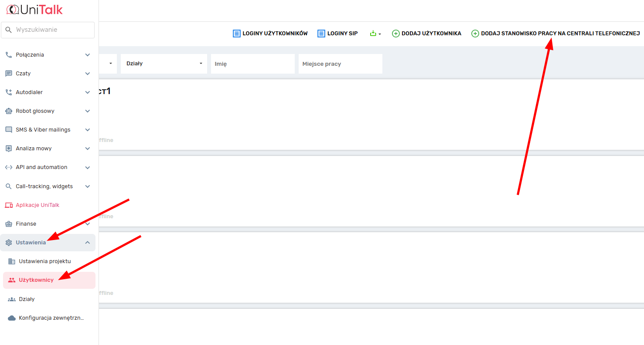This screenshot has height=345, width=644.
Task: Click the UniTalk logo
Action: coord(35,10)
